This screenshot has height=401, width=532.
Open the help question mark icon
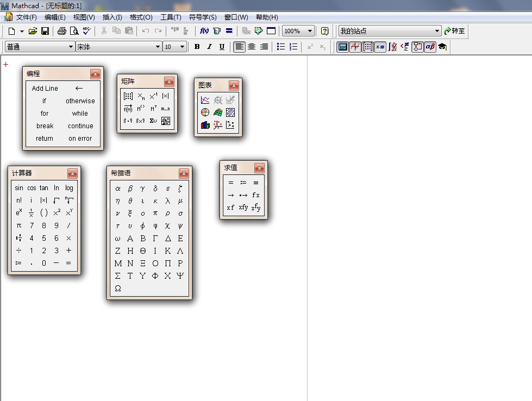325,31
